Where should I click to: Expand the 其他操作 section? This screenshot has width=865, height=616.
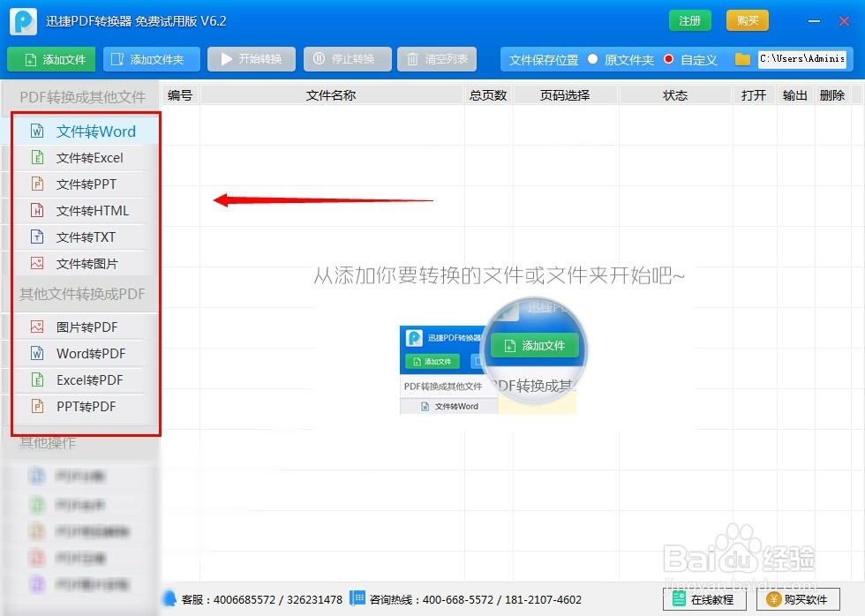47,444
